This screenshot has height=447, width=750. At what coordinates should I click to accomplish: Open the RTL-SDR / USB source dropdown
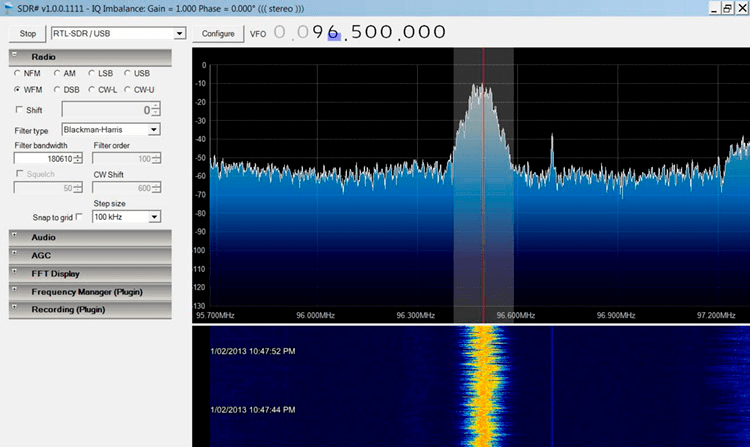click(179, 33)
